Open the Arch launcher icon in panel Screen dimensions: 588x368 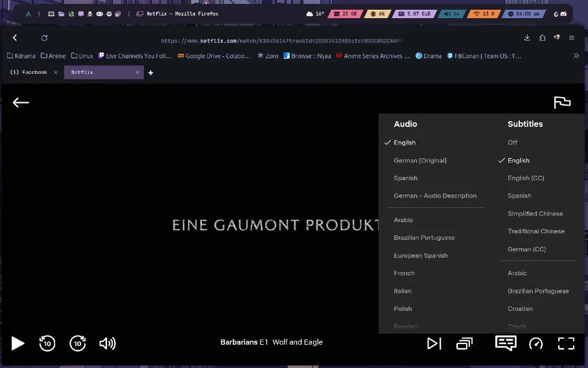click(29, 14)
